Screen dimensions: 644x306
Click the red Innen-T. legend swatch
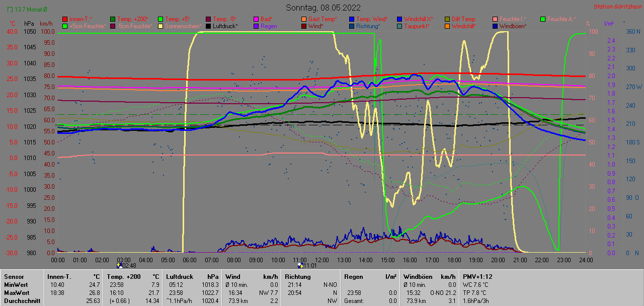point(64,19)
